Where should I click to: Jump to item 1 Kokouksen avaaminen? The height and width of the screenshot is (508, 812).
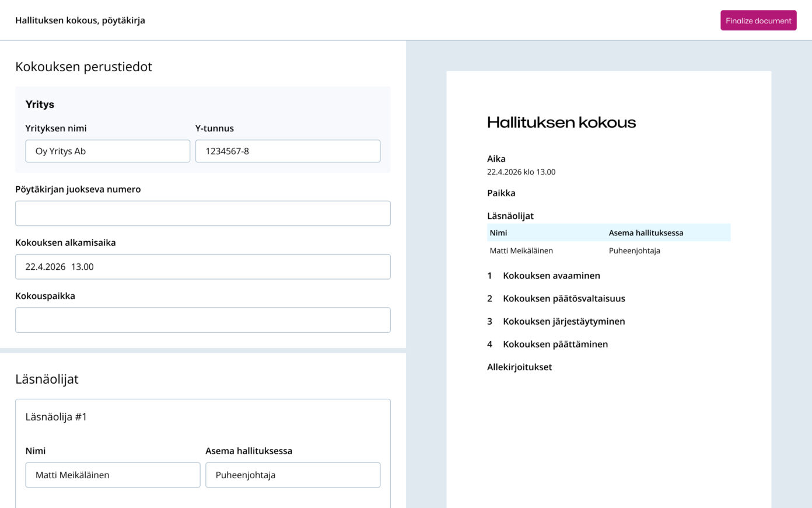point(551,276)
